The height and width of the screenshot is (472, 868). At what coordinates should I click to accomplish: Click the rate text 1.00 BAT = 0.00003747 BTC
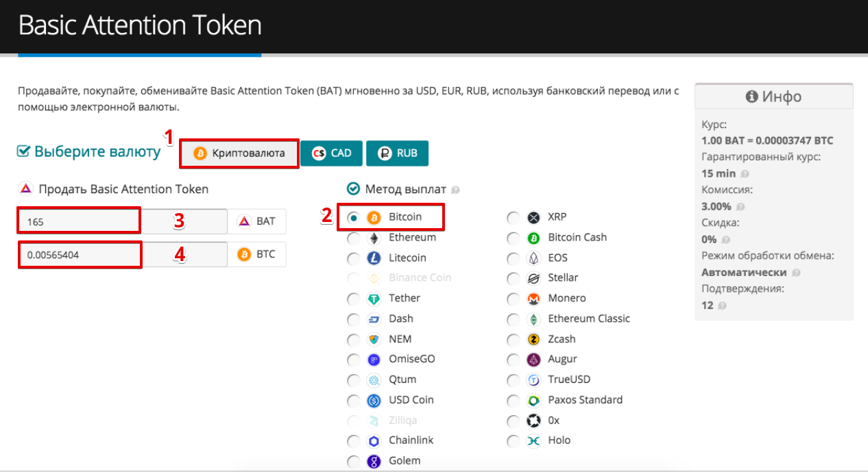pyautogui.click(x=767, y=140)
